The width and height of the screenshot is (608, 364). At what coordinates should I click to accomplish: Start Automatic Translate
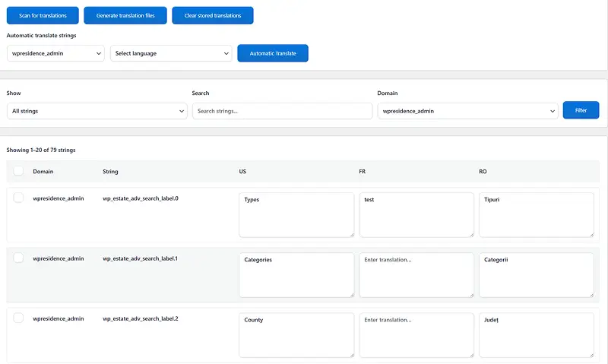[x=273, y=53]
